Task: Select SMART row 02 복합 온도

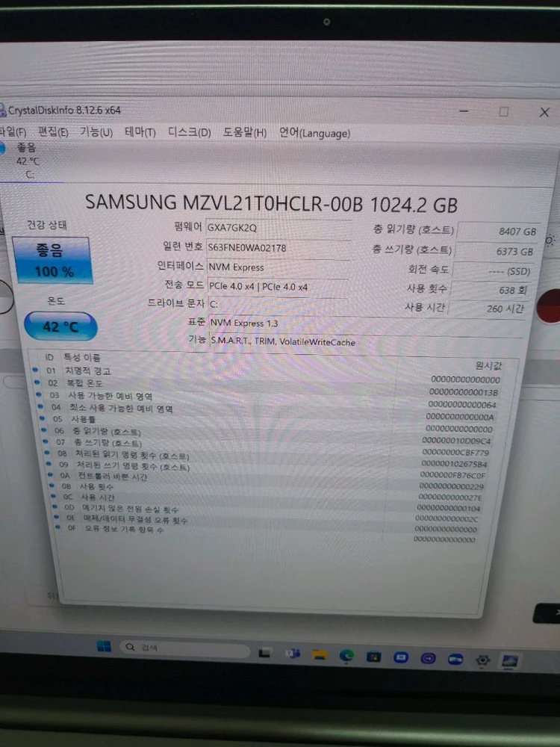Action: (x=267, y=387)
